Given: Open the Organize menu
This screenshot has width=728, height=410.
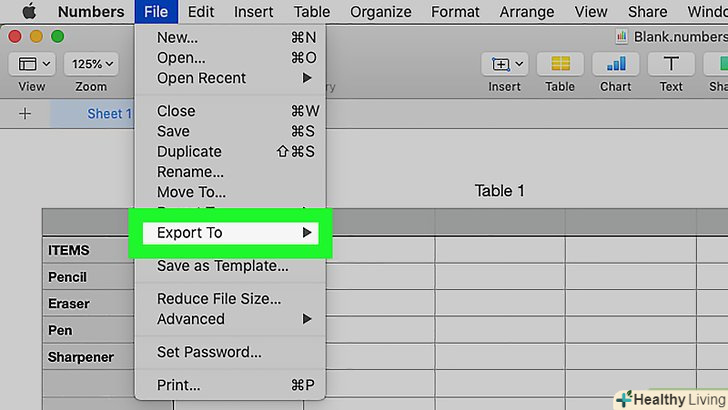Looking at the screenshot, I should (x=380, y=12).
